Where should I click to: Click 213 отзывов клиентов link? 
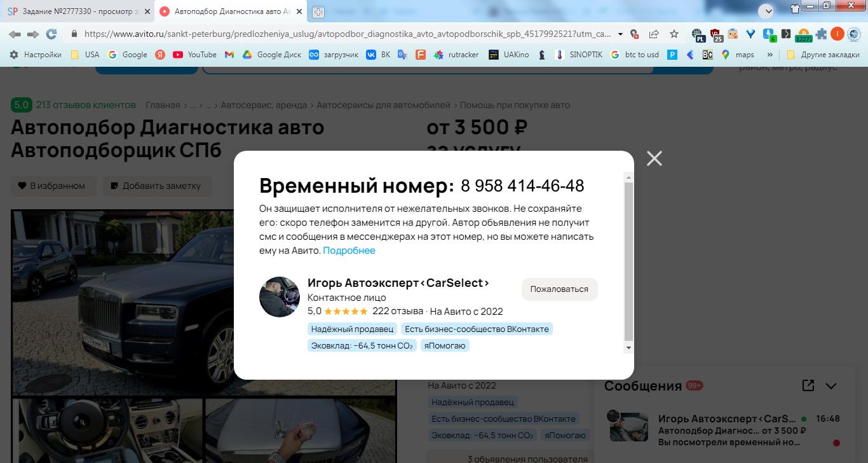point(86,105)
